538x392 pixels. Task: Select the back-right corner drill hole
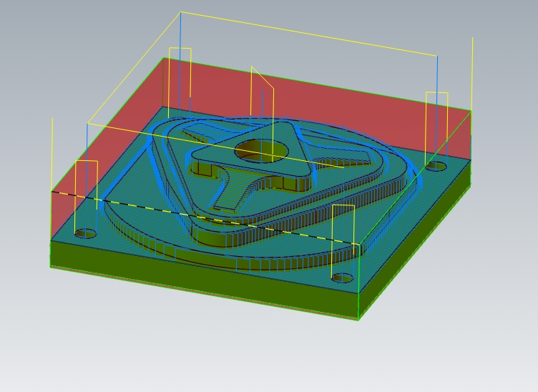[436, 167]
